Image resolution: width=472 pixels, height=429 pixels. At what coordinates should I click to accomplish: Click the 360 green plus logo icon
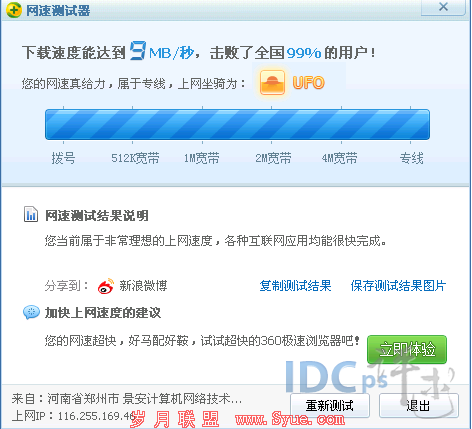(x=14, y=10)
